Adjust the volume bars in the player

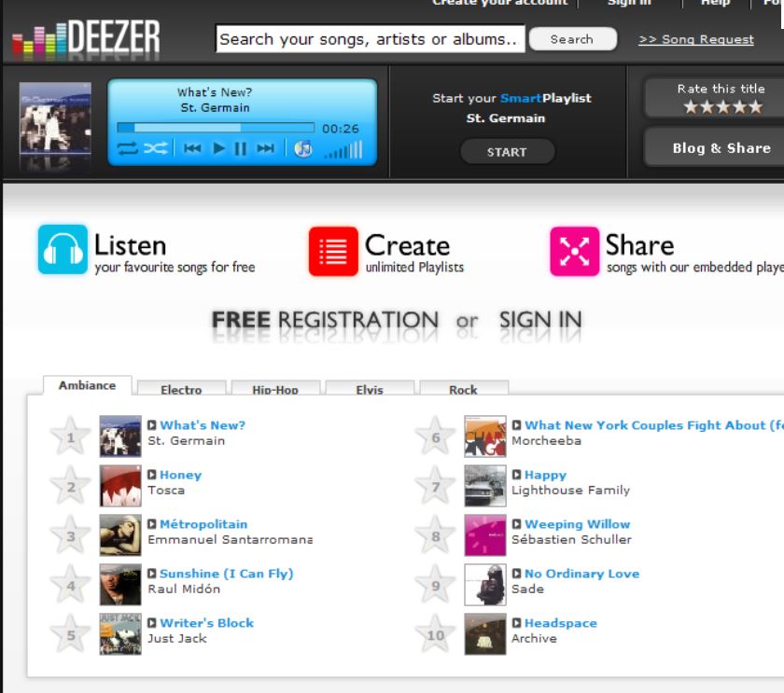coord(343,149)
